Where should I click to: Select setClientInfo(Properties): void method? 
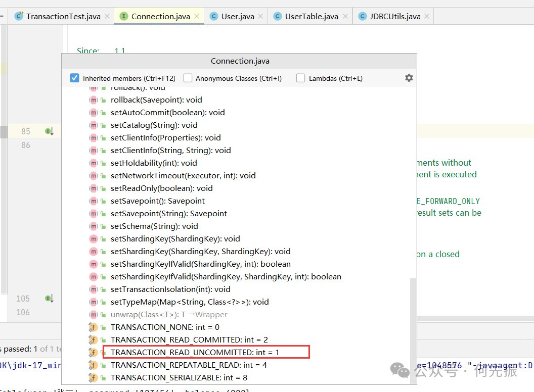pyautogui.click(x=165, y=138)
